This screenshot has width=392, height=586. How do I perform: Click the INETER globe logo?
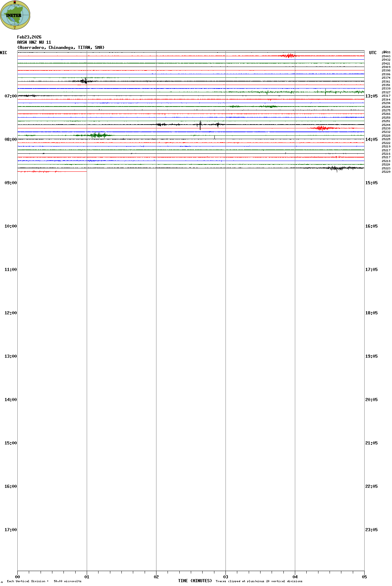[15, 15]
